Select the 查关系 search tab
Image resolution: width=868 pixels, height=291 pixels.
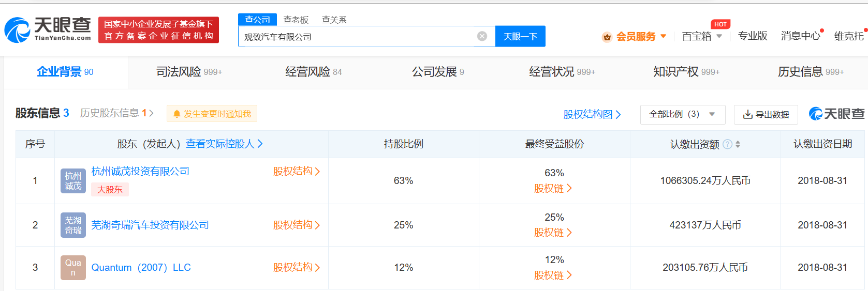tap(334, 20)
